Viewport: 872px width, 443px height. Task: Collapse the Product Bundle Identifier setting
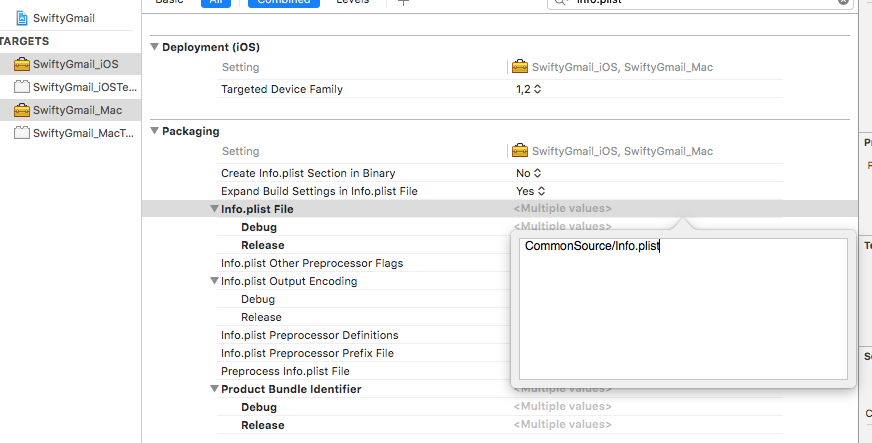[x=214, y=389]
